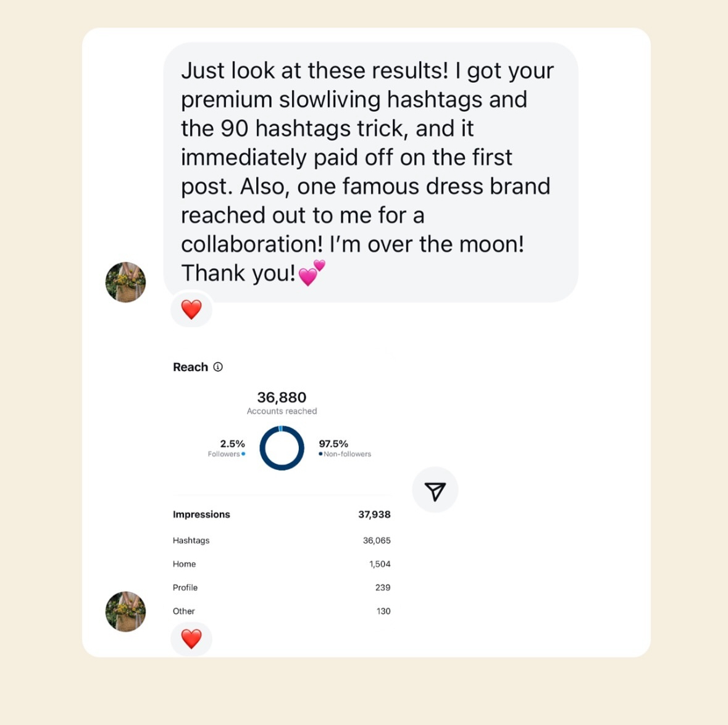This screenshot has width=728, height=725.
Task: Click the reach donut chart
Action: [282, 448]
